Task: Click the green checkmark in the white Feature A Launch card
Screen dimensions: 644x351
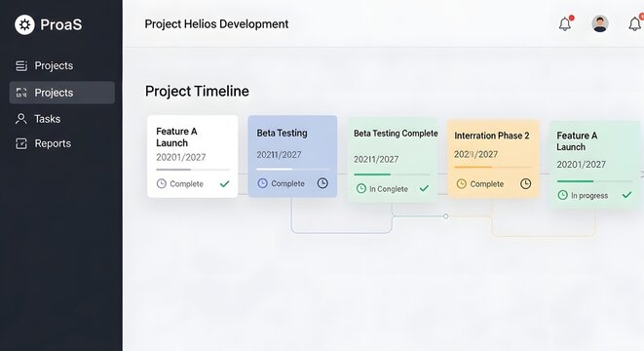Action: (x=224, y=183)
